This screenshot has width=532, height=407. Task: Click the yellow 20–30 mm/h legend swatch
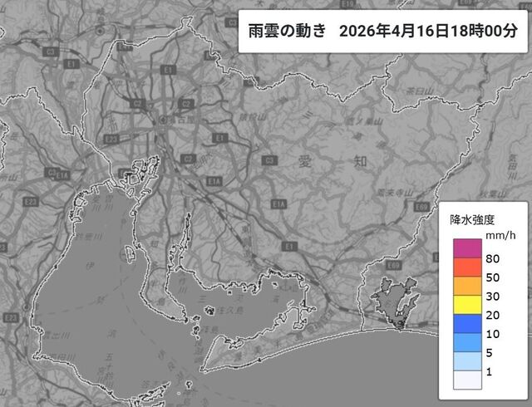coord(467,305)
